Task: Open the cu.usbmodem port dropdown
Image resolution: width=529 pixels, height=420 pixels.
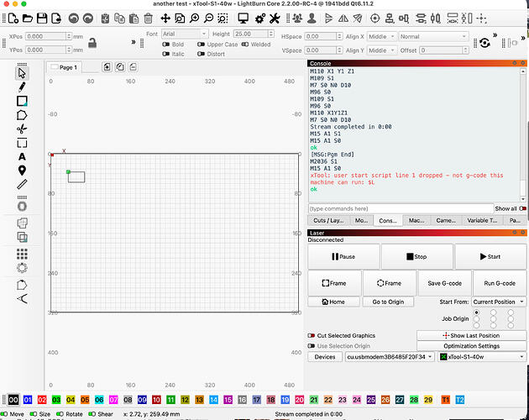Action: point(390,357)
